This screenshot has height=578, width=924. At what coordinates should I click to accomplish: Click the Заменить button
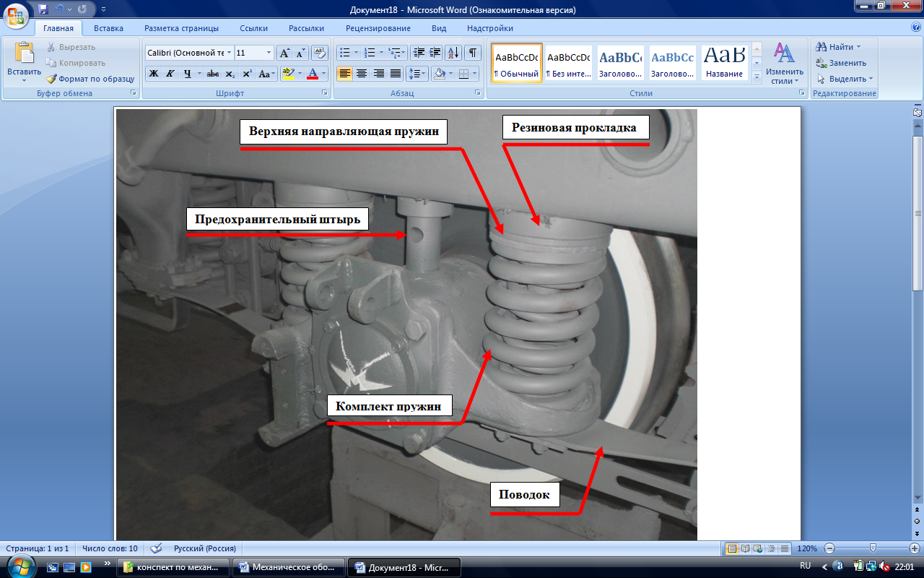pos(842,63)
